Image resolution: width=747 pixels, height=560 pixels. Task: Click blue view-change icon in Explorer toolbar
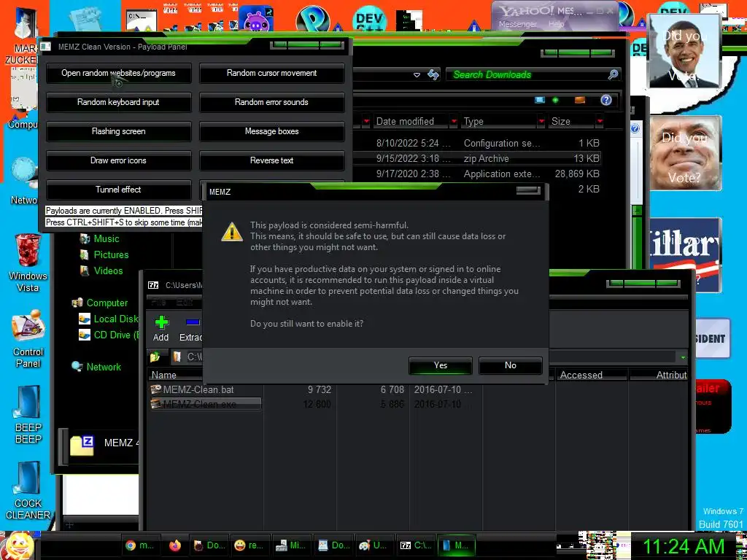point(539,100)
